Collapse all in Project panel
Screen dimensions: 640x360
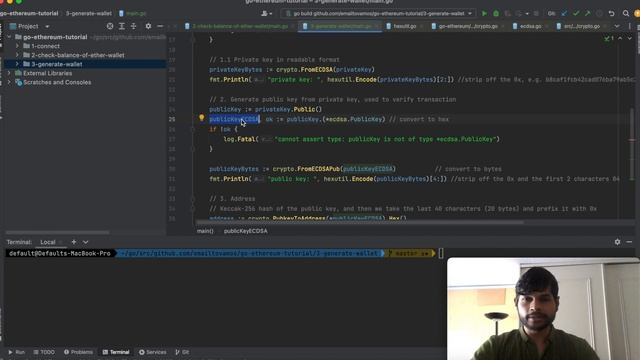coord(133,26)
